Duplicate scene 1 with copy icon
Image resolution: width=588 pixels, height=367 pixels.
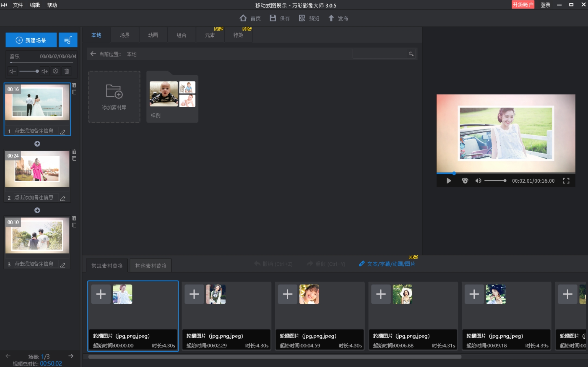[x=74, y=92]
